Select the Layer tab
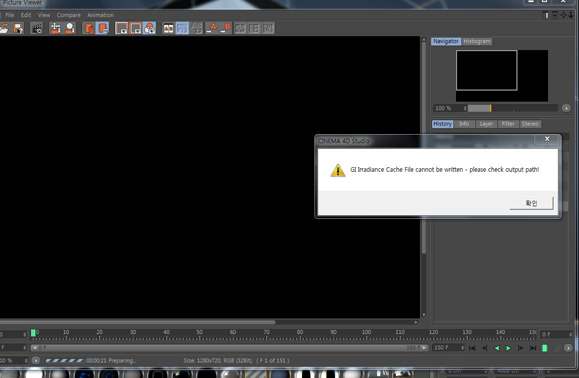This screenshot has height=378, width=579. tap(486, 124)
